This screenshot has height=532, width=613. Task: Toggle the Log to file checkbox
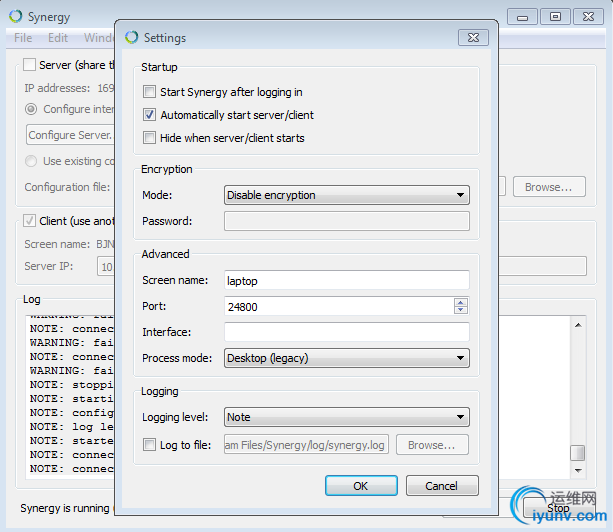(x=149, y=445)
